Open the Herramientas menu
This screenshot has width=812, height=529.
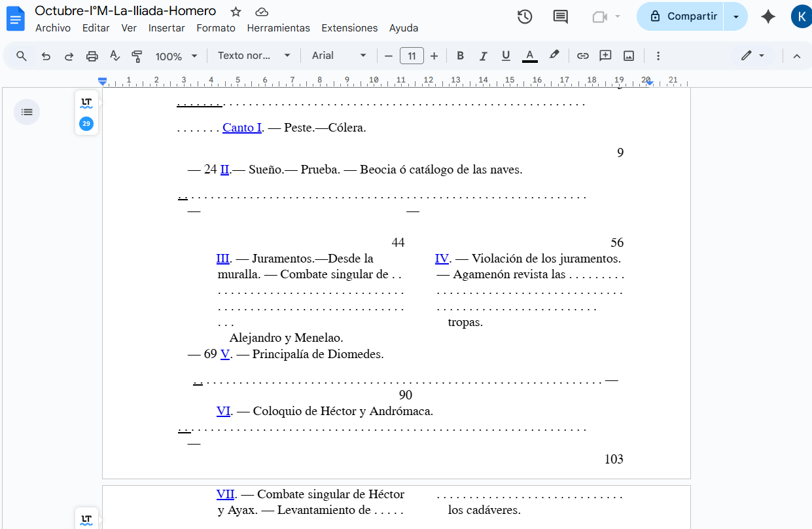pyautogui.click(x=278, y=28)
